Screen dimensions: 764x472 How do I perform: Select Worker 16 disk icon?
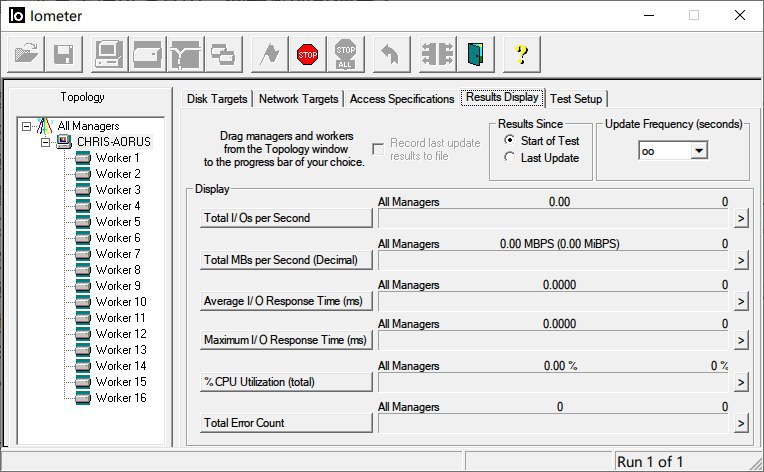point(83,398)
